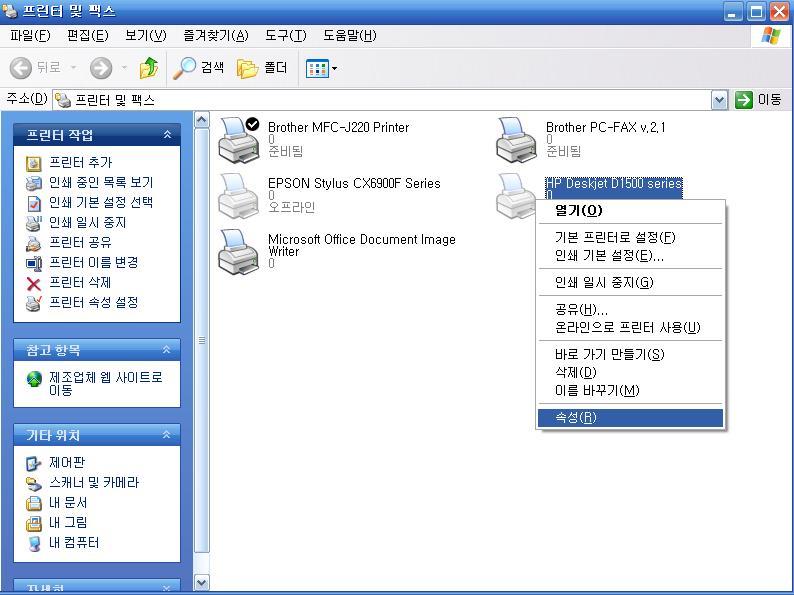The height and width of the screenshot is (595, 794).
Task: Click the 프린터 공유 sidebar icon
Action: click(33, 243)
